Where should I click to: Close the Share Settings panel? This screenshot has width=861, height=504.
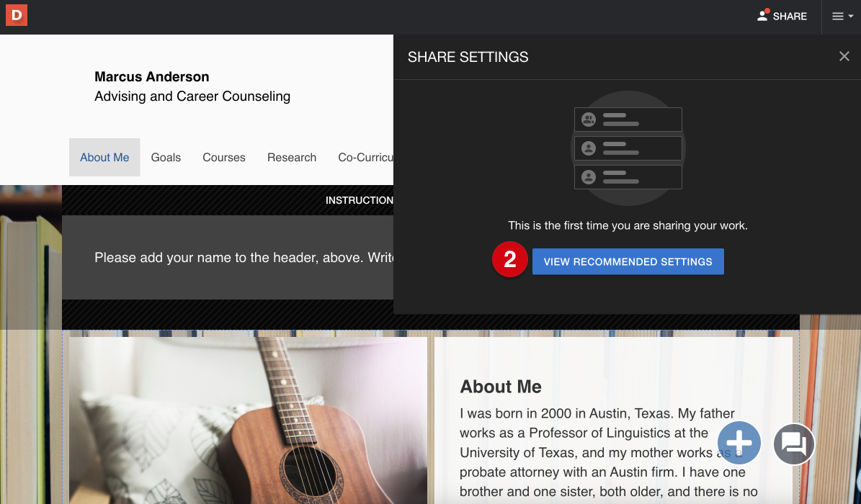[x=844, y=57]
